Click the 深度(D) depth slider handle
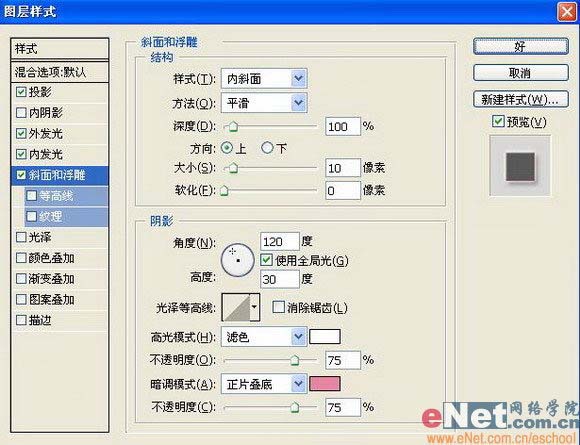 click(233, 127)
